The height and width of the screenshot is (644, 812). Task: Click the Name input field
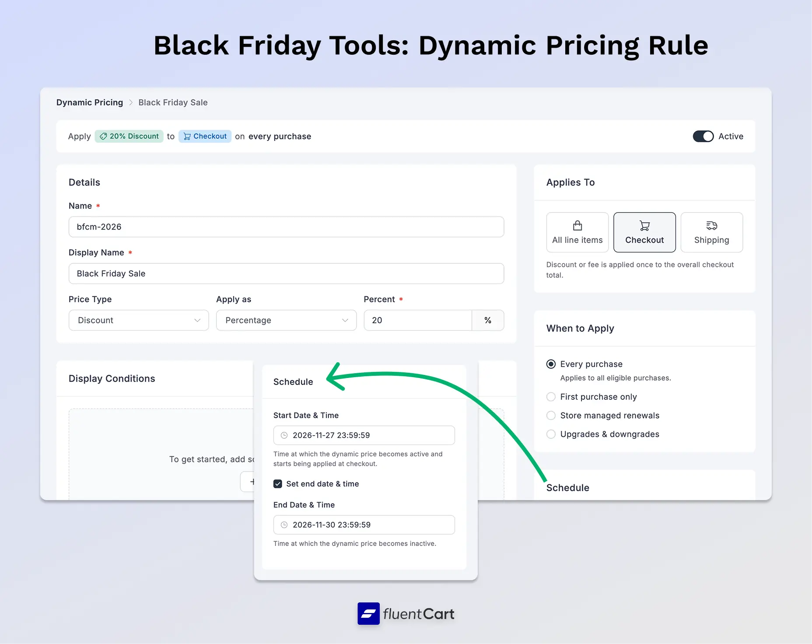(286, 227)
